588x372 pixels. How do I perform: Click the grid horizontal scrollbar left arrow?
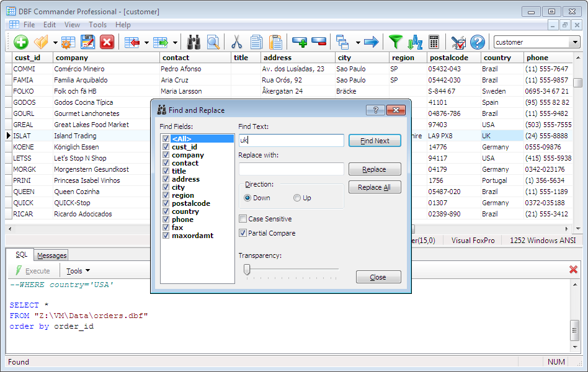coord(10,229)
